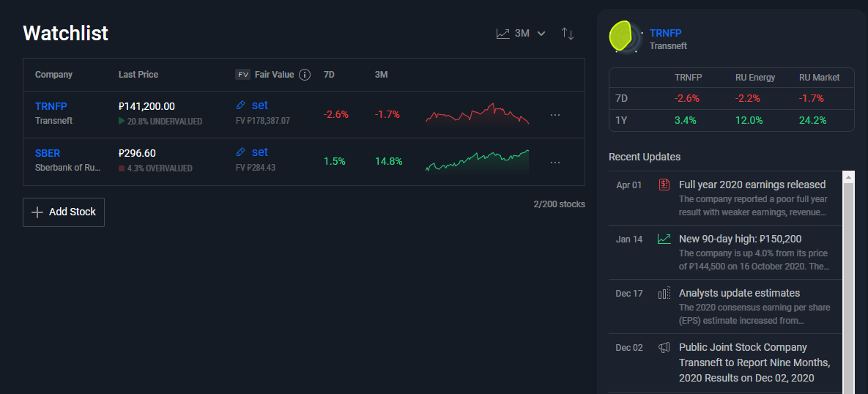Click the scrollbar up arrow in Recent Updates
The width and height of the screenshot is (868, 394).
pyautogui.click(x=849, y=177)
